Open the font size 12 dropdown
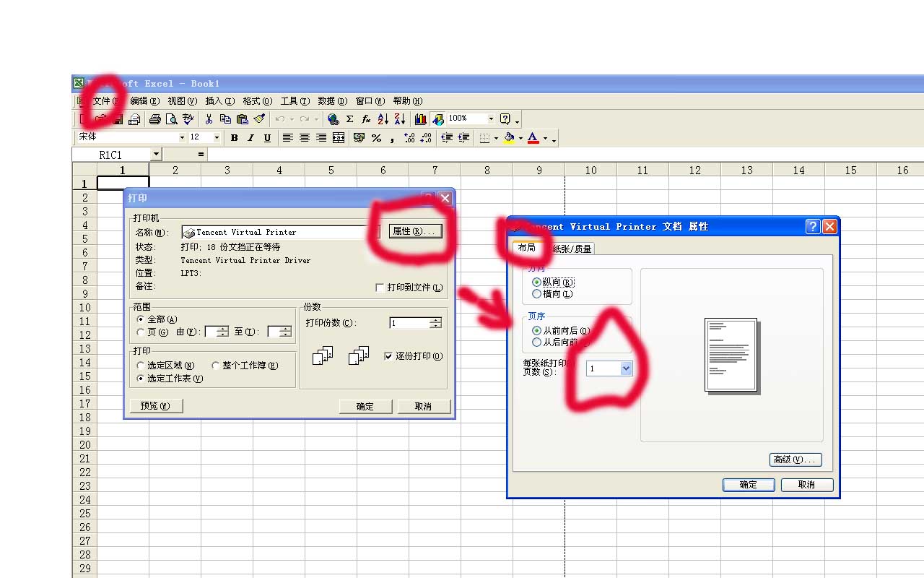This screenshot has width=924, height=578. point(217,137)
